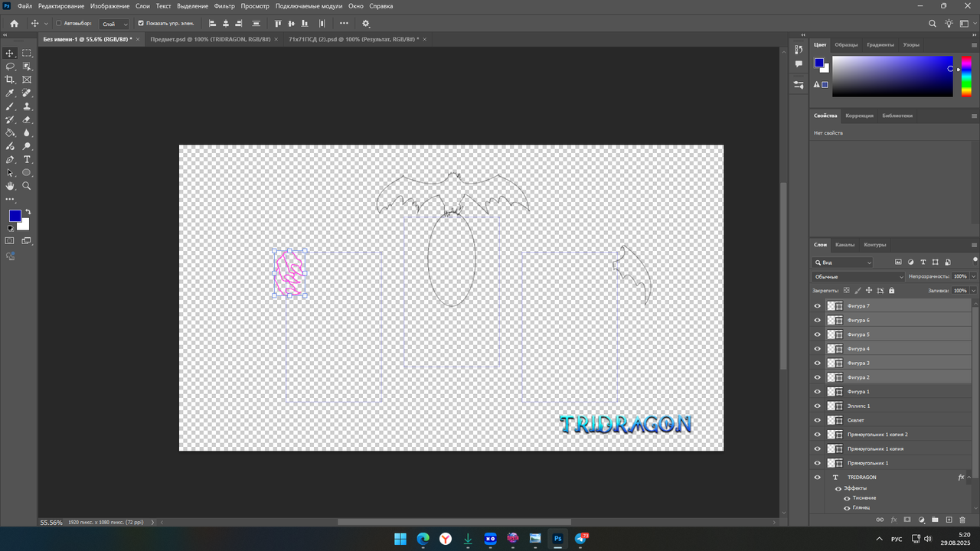Click the Home button in options bar
The width and height of the screenshot is (980, 551).
14,24
